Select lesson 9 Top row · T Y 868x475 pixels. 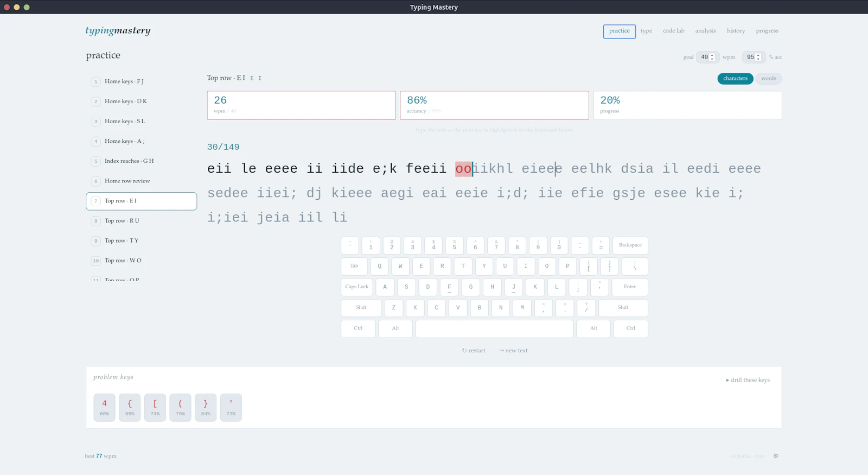pyautogui.click(x=141, y=241)
